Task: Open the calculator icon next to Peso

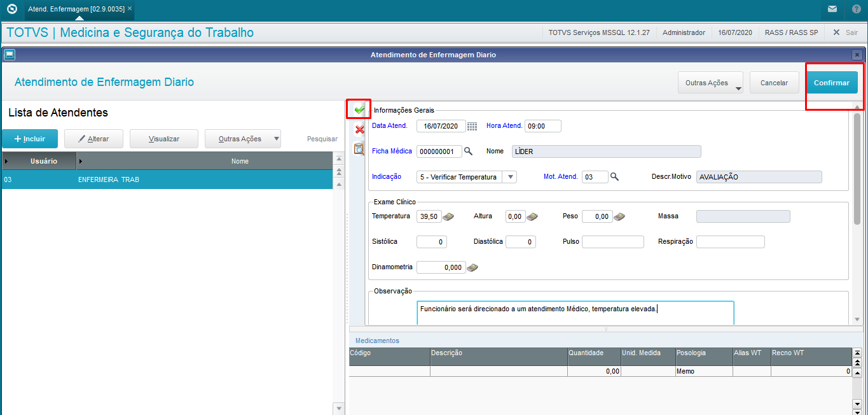Action: [619, 216]
